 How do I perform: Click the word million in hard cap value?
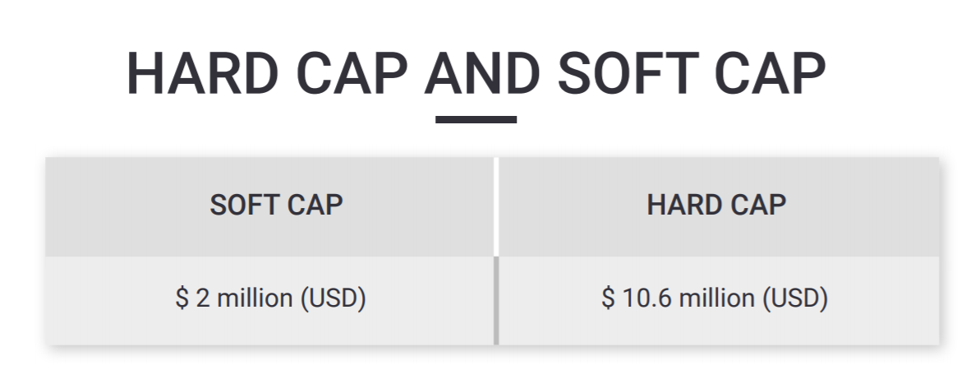pos(717,298)
